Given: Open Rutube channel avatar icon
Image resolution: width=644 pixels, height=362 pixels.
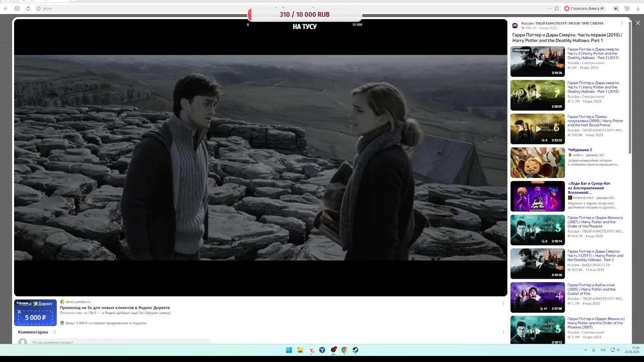Looking at the screenshot, I should [515, 26].
